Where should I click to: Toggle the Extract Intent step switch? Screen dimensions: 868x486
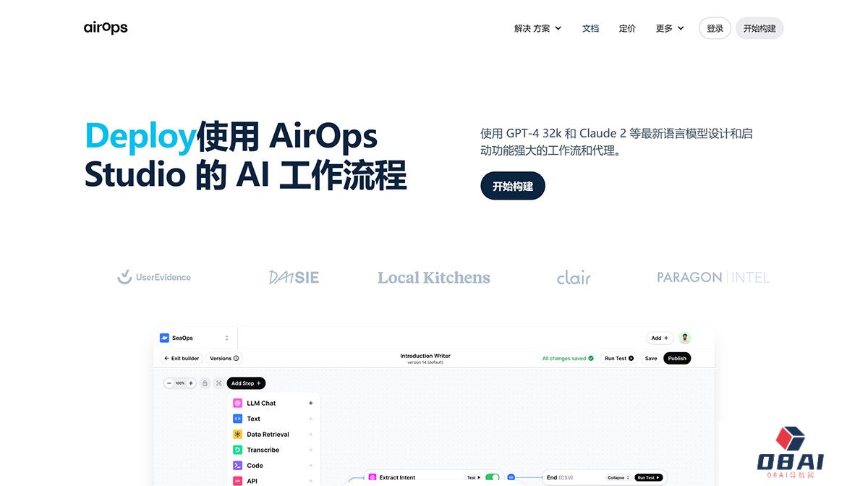[492, 477]
